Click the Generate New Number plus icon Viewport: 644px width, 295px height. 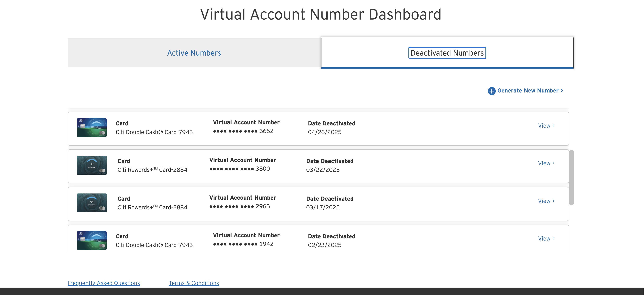492,91
